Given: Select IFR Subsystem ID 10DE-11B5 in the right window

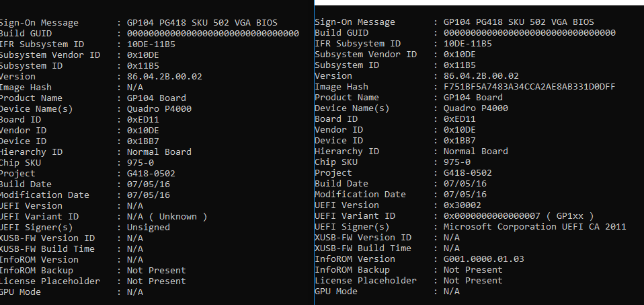Looking at the screenshot, I should click(x=467, y=44).
